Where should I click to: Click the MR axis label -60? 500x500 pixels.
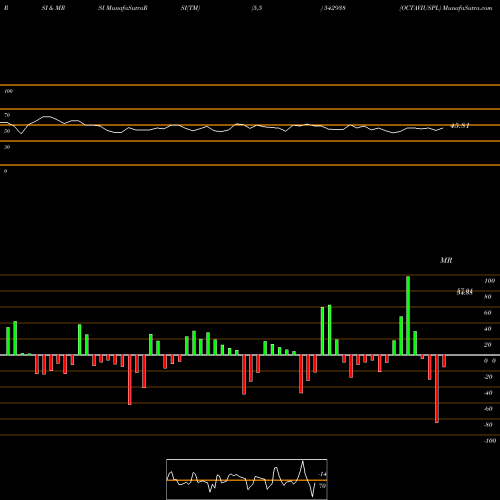tap(488, 409)
